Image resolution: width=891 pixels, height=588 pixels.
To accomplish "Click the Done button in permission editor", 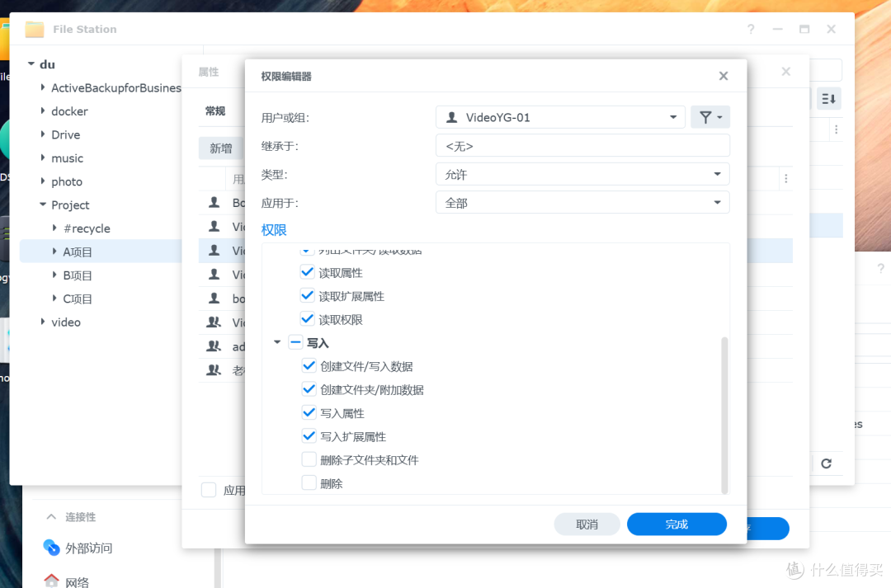I will [x=676, y=524].
